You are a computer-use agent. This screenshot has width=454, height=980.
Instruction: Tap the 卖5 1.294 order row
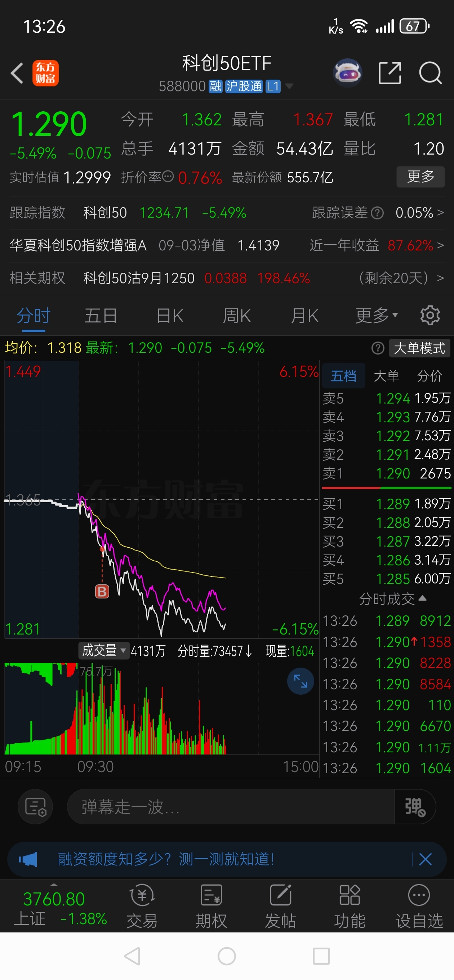coord(386,398)
